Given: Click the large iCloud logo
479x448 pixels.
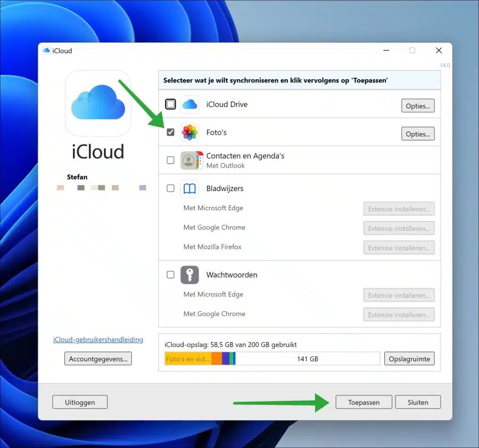Looking at the screenshot, I should point(98,103).
